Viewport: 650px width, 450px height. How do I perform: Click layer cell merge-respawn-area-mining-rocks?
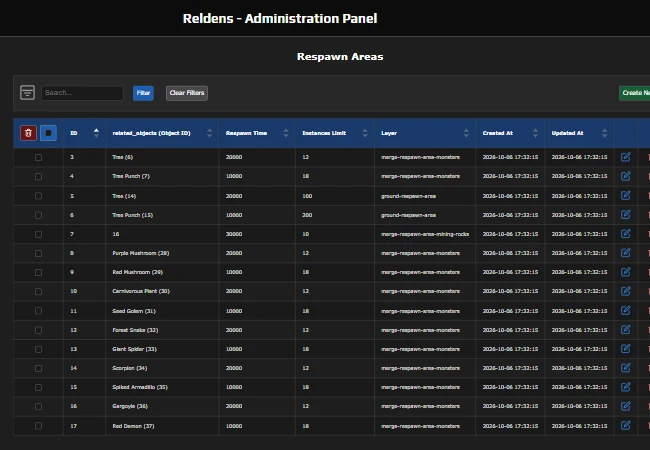pos(425,234)
